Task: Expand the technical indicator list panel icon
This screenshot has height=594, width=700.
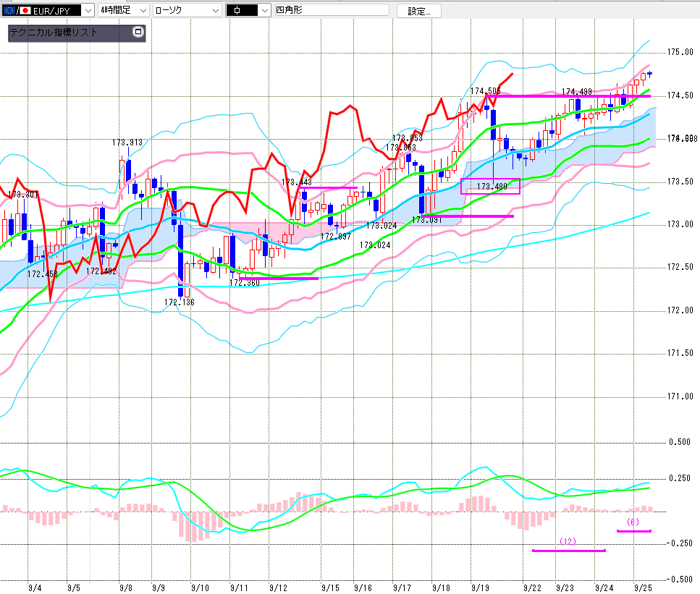Action: [138, 33]
